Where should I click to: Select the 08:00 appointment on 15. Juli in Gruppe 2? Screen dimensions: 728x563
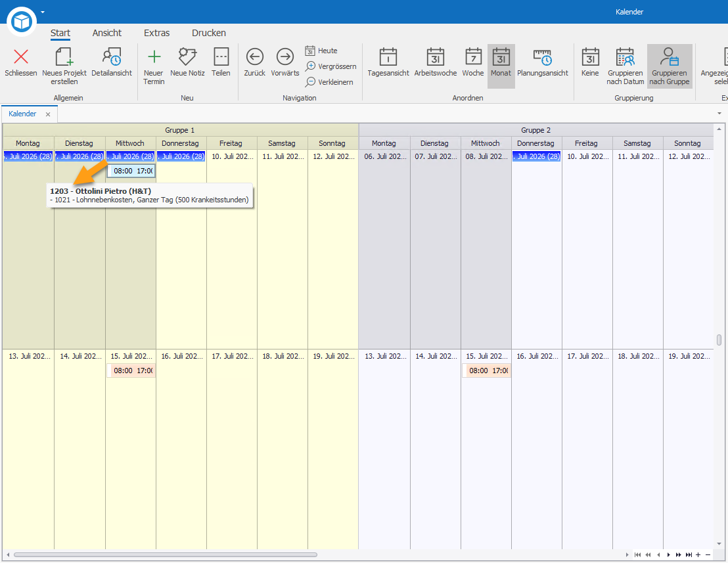click(487, 371)
